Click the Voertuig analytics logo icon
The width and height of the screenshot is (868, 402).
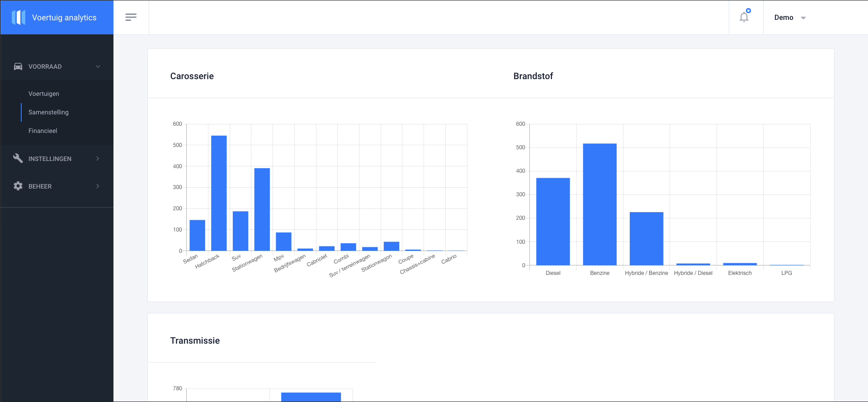(19, 18)
